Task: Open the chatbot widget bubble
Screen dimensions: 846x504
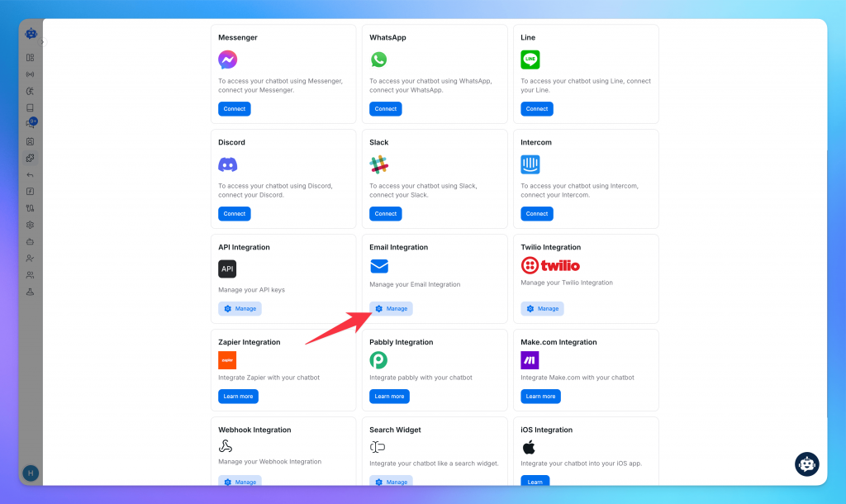Action: 806,464
